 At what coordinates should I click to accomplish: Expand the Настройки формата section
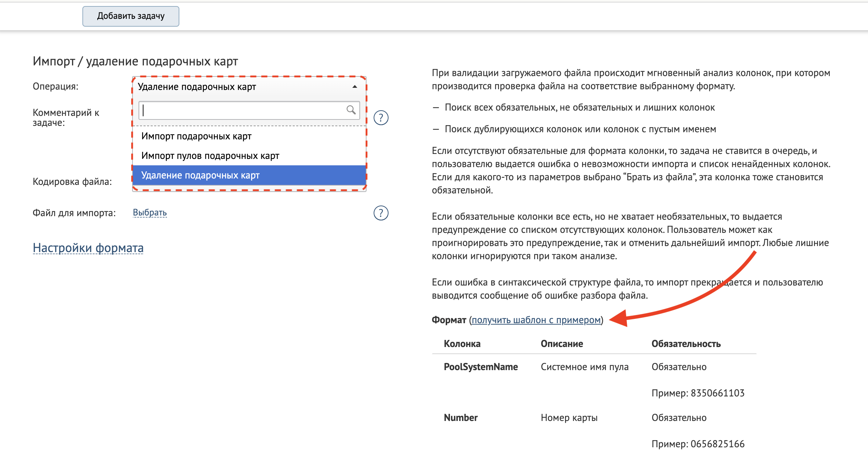click(88, 248)
